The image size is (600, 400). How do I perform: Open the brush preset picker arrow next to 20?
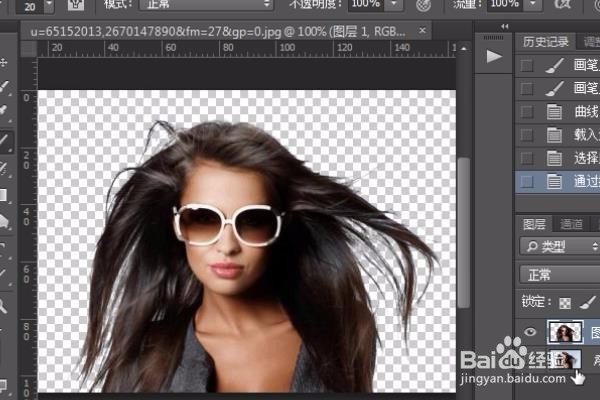[x=49, y=5]
